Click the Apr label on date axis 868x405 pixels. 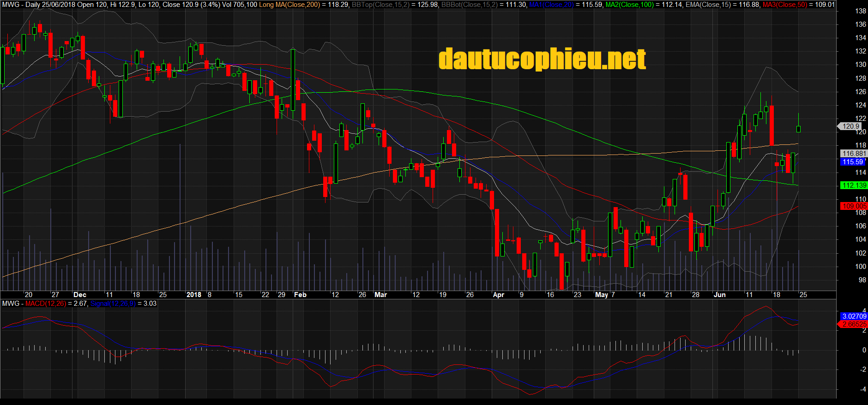499,295
